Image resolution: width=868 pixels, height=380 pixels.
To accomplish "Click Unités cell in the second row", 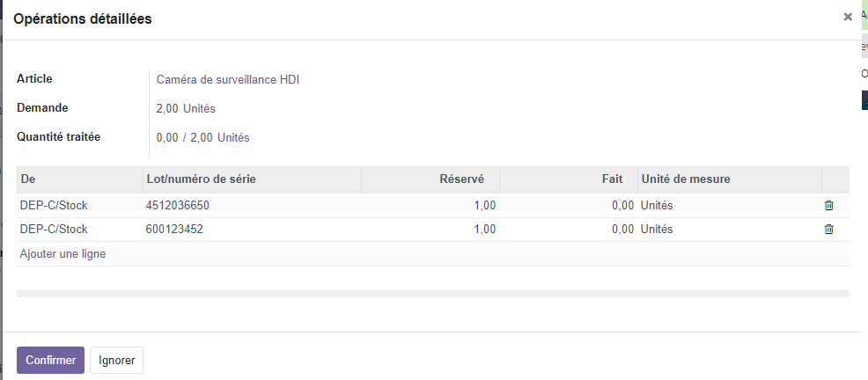I will coord(657,230).
